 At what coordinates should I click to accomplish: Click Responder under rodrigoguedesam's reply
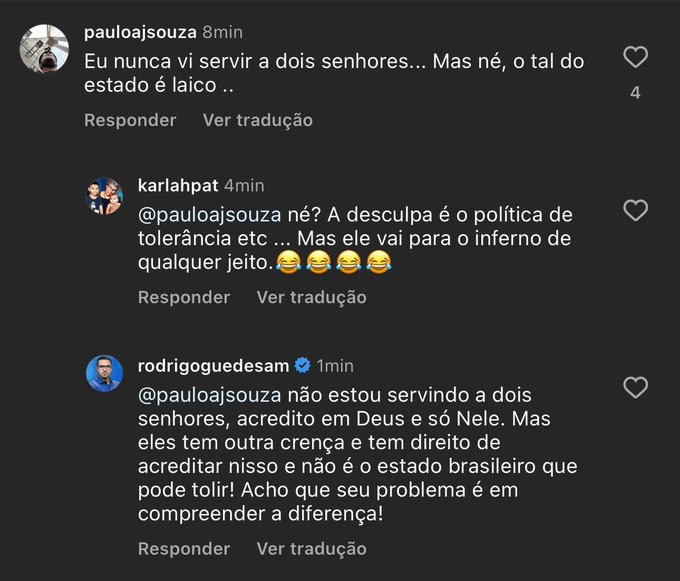point(184,548)
